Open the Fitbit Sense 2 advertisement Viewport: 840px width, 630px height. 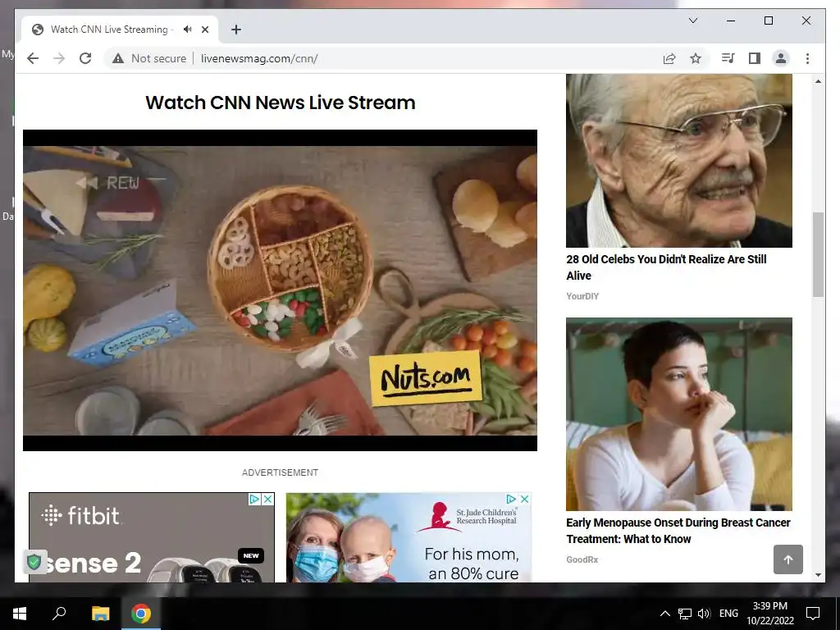click(152, 538)
